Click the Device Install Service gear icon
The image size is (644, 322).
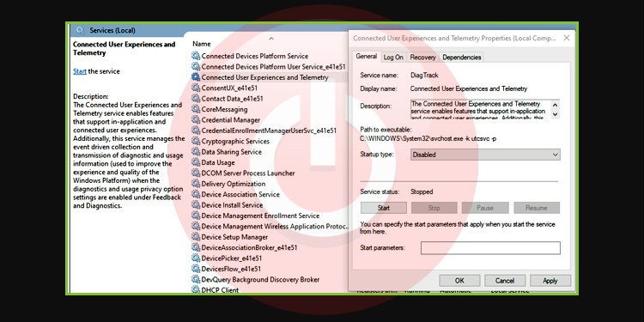click(x=196, y=205)
